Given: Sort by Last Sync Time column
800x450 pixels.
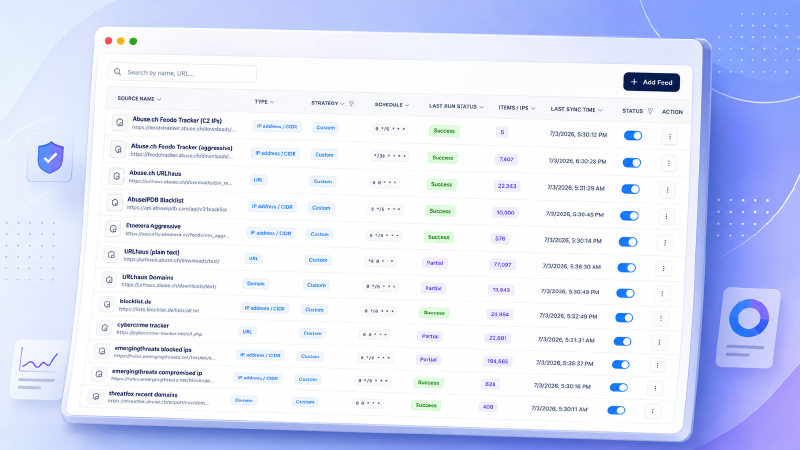Looking at the screenshot, I should 576,109.
